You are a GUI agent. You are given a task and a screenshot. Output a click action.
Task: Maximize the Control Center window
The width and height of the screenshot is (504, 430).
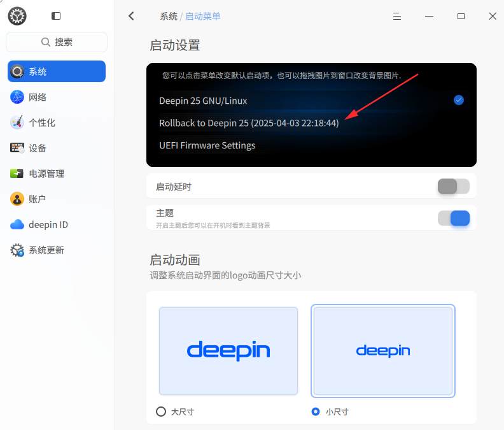(461, 16)
